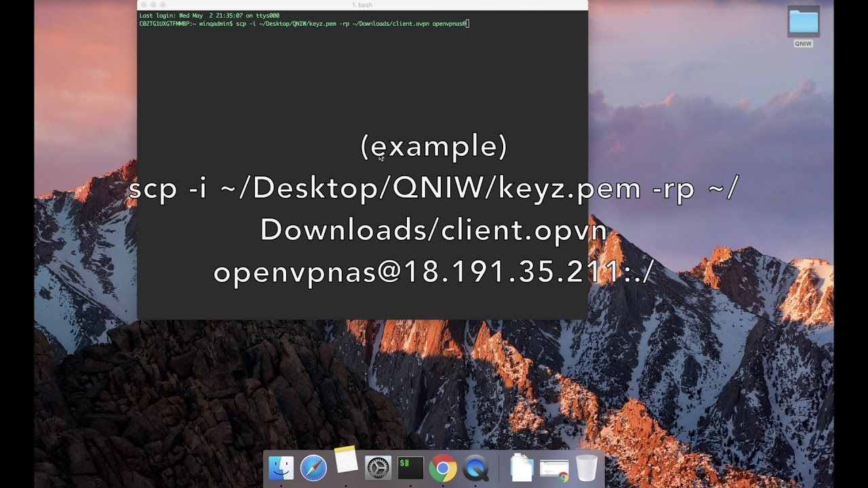Launch Safari from the dock
The width and height of the screenshot is (868, 488).
click(313, 468)
